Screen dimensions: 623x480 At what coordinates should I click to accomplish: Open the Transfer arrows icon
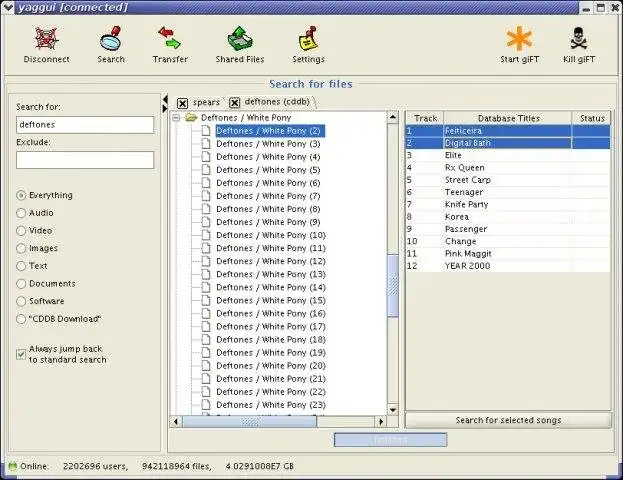tap(170, 38)
